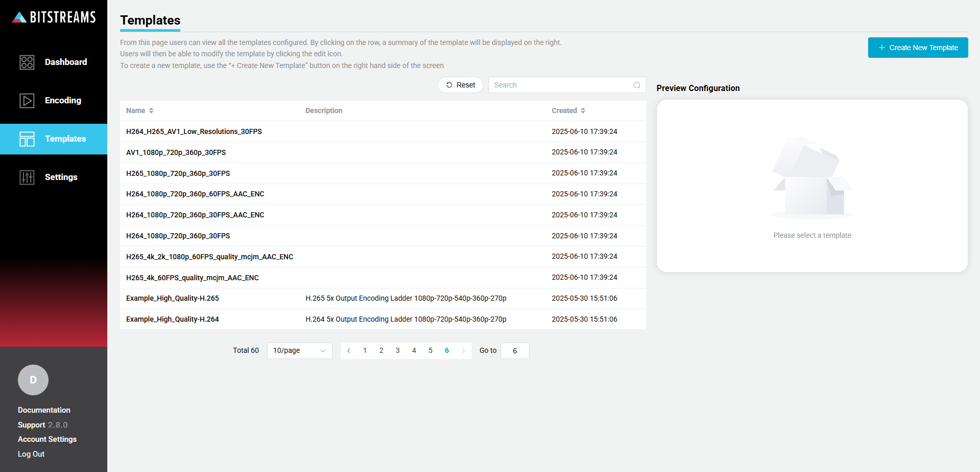Click the magnifier icon in Search box
Viewport: 980px width, 472px height.
(x=637, y=85)
